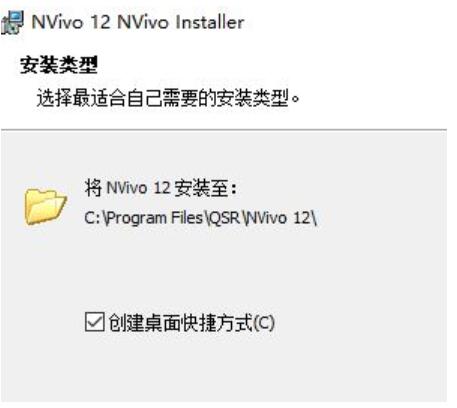
Task: Click the QSR segment of the install path
Action: coord(224,218)
